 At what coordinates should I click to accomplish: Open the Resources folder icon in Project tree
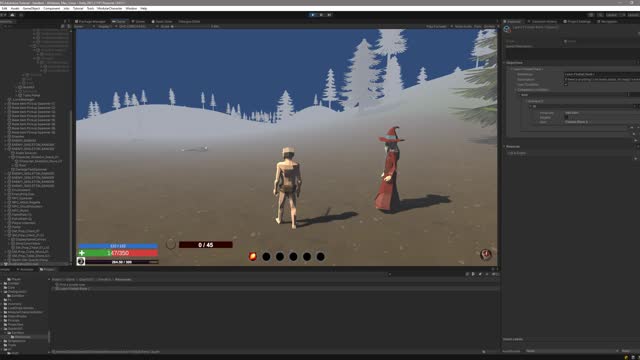[13, 337]
